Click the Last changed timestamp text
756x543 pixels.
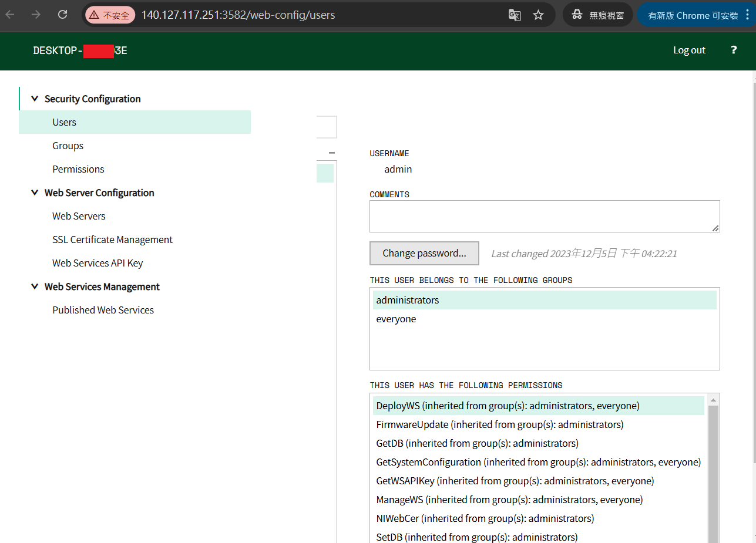click(584, 254)
